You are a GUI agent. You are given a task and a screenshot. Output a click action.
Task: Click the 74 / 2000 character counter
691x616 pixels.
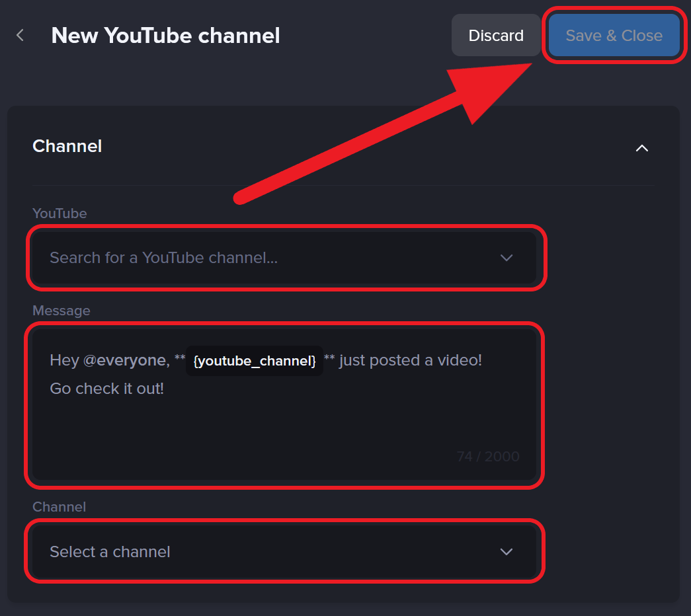(488, 456)
